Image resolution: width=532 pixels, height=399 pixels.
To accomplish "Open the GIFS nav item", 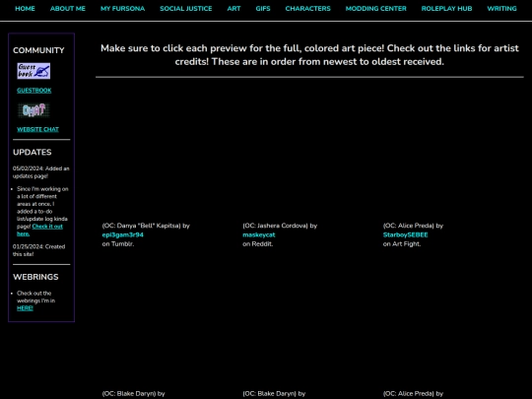I will pos(263,9).
